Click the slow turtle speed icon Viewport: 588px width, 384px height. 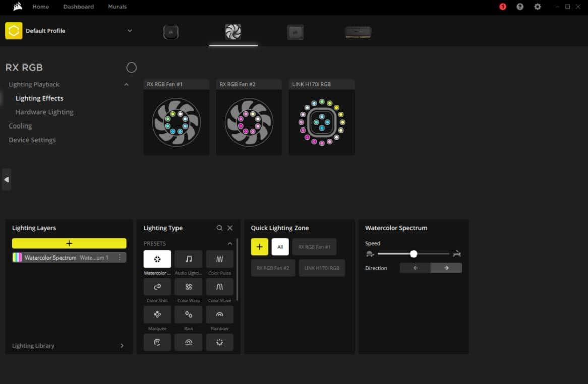(x=370, y=254)
